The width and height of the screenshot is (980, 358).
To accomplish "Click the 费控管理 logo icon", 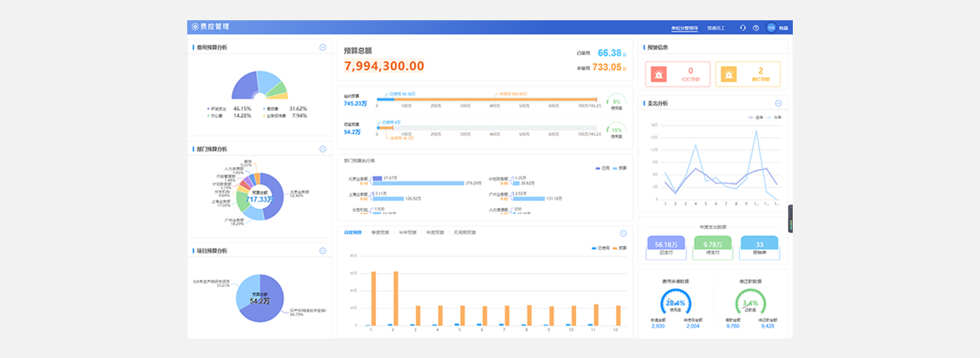I will tap(195, 26).
